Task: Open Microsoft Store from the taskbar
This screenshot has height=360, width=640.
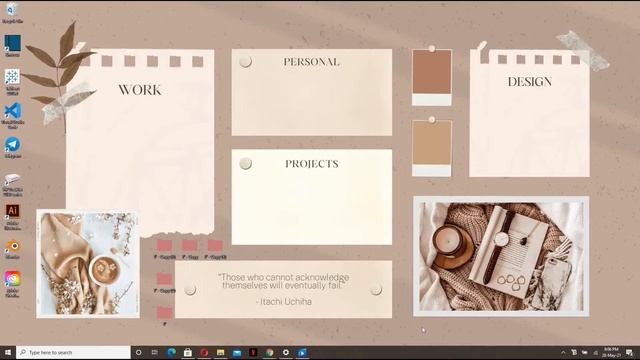Action: coord(188,352)
